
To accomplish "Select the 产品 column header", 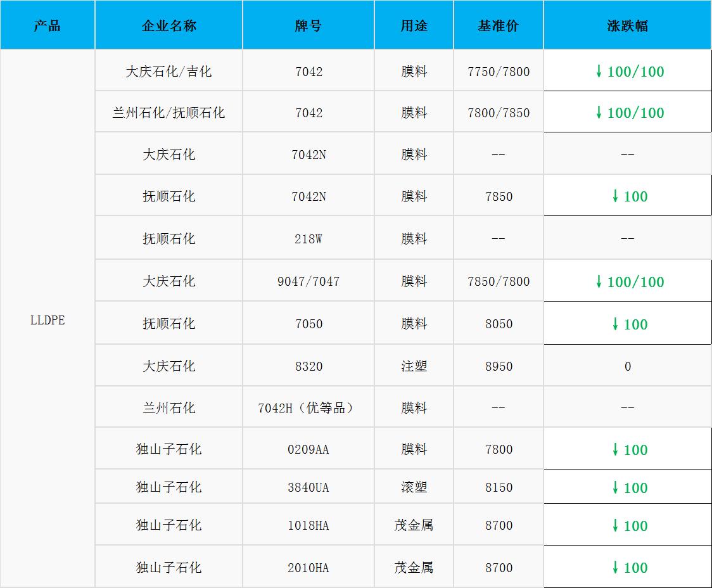I will (48, 26).
